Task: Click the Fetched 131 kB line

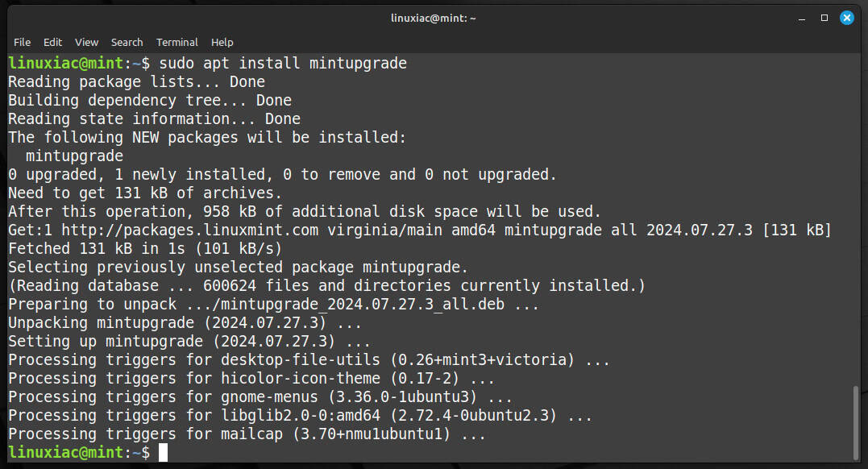Action: click(145, 248)
